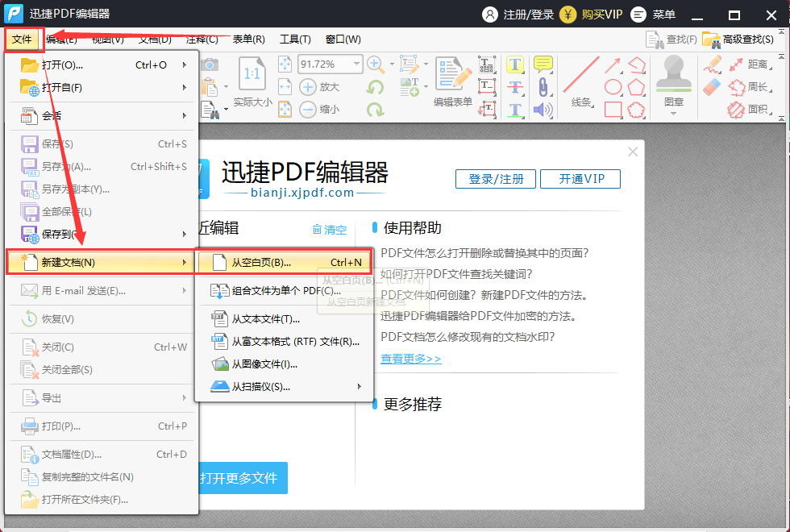This screenshot has width=790, height=532.
Task: Select the red arrow drawing tool
Action: 613,65
